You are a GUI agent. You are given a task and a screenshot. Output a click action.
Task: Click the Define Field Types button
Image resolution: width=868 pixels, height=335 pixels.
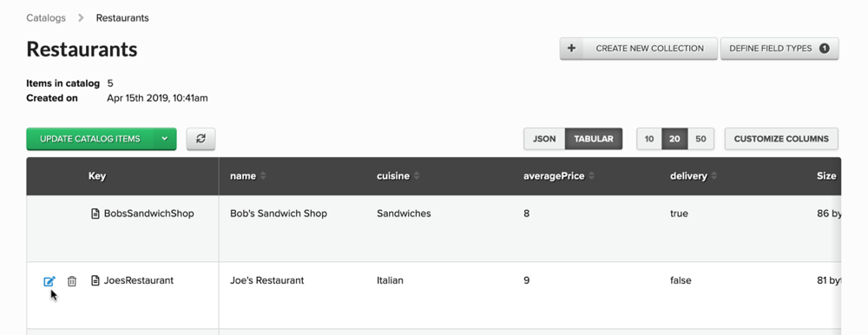click(779, 49)
